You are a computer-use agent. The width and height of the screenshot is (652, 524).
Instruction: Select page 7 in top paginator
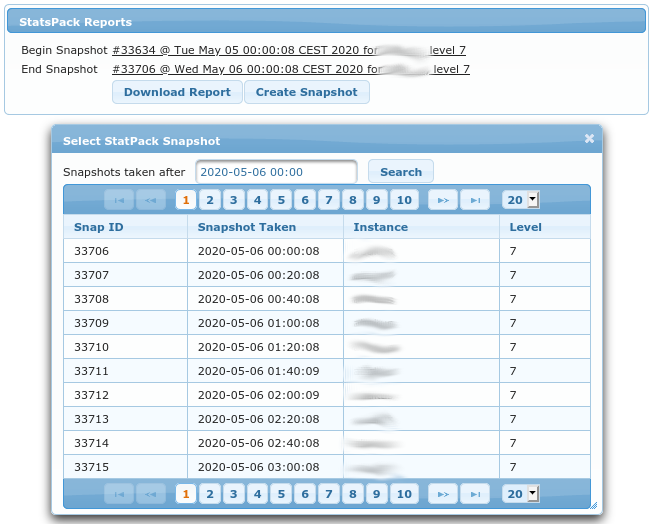328,200
